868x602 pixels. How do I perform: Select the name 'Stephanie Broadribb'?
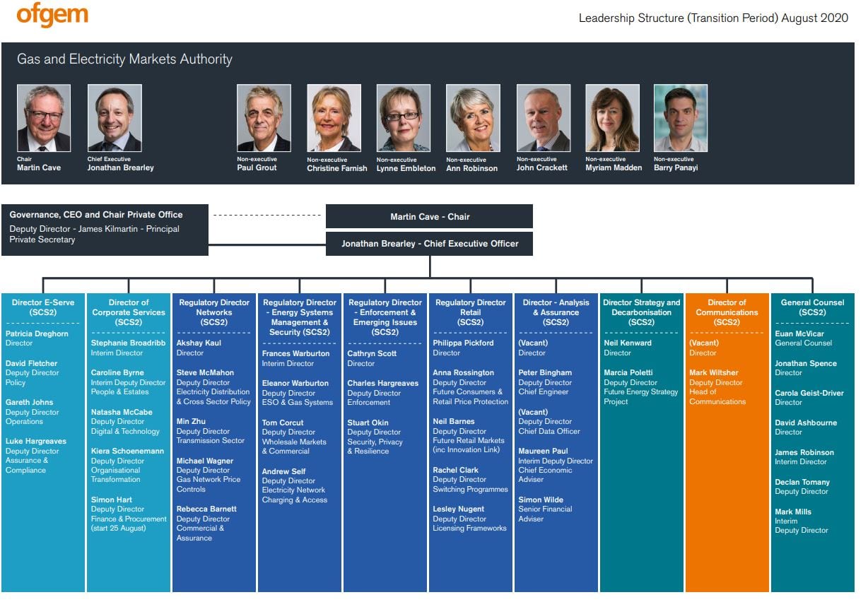(x=129, y=344)
